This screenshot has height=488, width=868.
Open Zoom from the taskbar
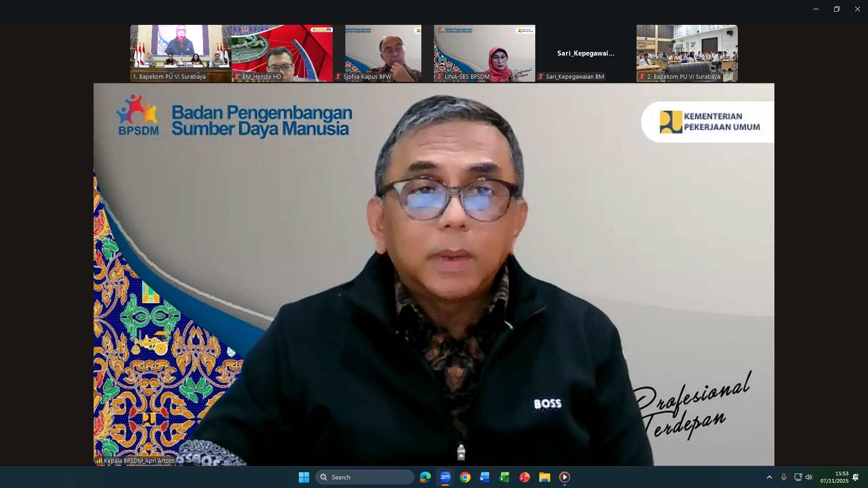tap(445, 477)
